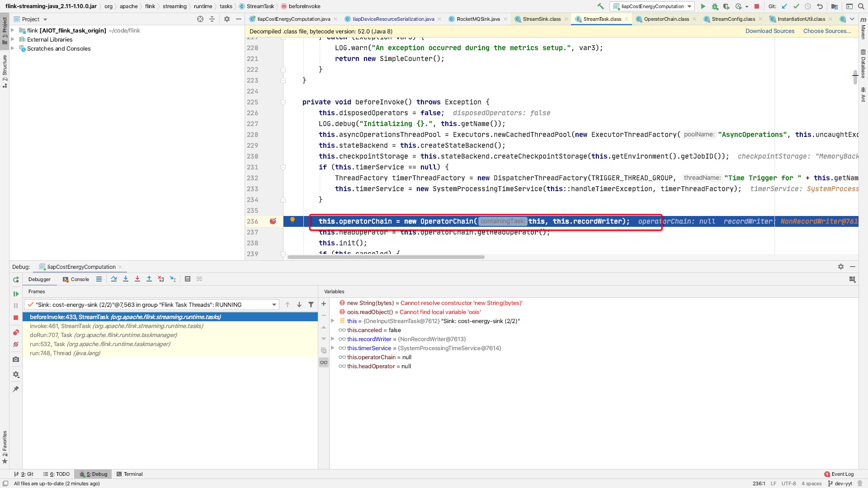Image resolution: width=868 pixels, height=488 pixels.
Task: Switch to the RocketMQSink.java tab
Action: pos(478,19)
